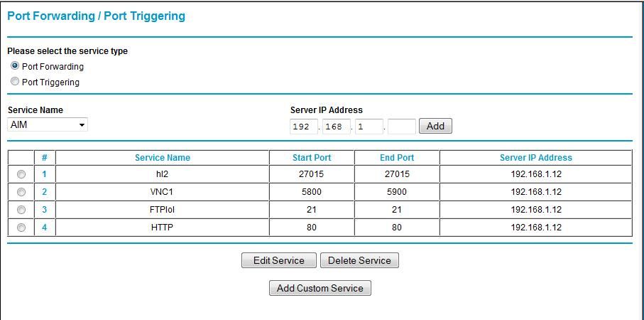Viewport: 644px width, 320px height.
Task: Click the empty last octet IP field
Action: pyautogui.click(x=402, y=127)
